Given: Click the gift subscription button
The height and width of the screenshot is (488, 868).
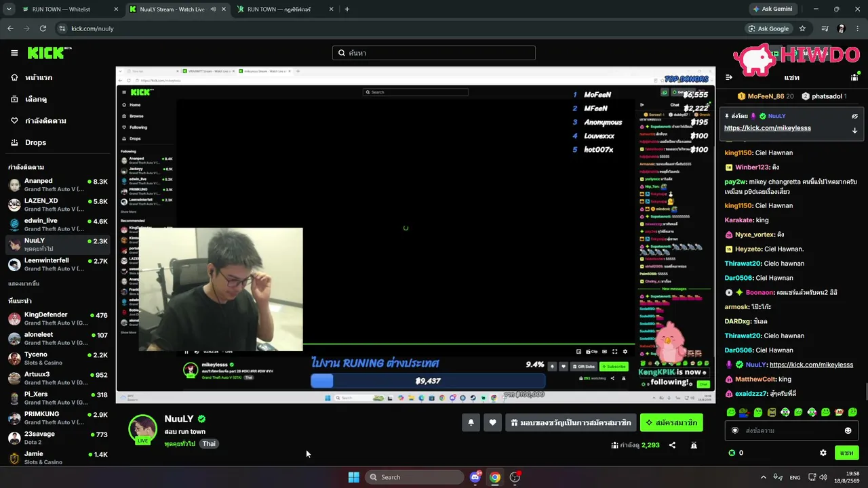Looking at the screenshot, I should click(571, 422).
